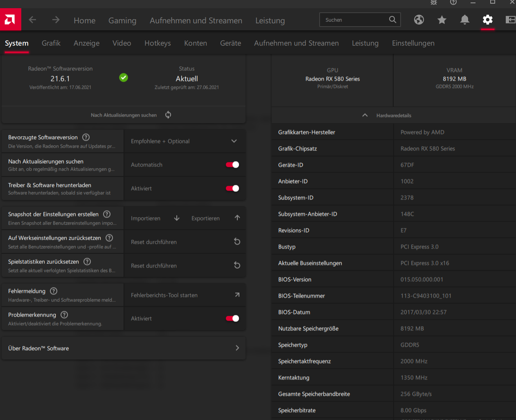Viewport: 516px width, 420px height.
Task: Click Aktuelle Buseinstellungen value PCI Express 3.0 x16
Action: click(x=425, y=263)
